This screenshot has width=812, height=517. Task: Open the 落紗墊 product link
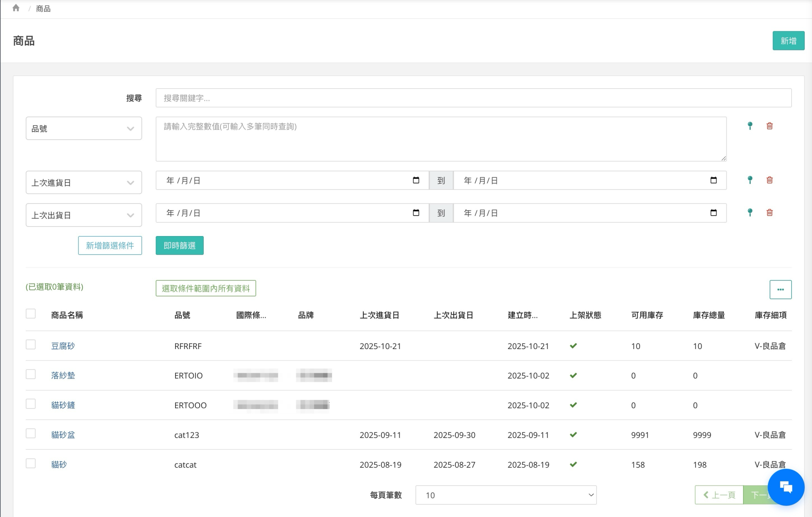point(63,375)
